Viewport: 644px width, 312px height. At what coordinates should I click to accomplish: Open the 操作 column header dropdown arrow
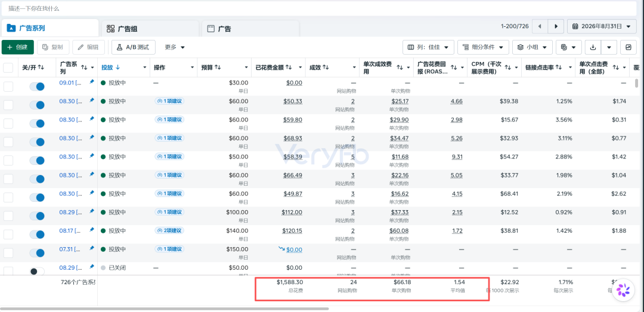[192, 68]
